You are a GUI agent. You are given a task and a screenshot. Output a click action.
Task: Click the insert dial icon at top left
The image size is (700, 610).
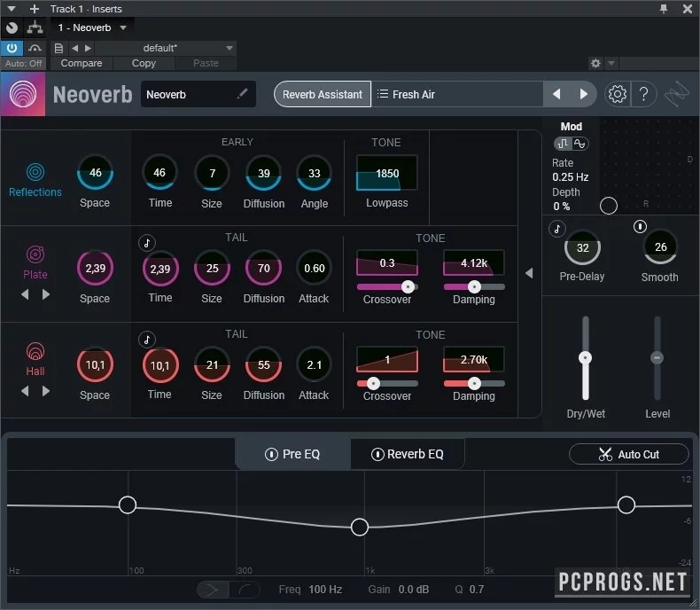(x=12, y=27)
